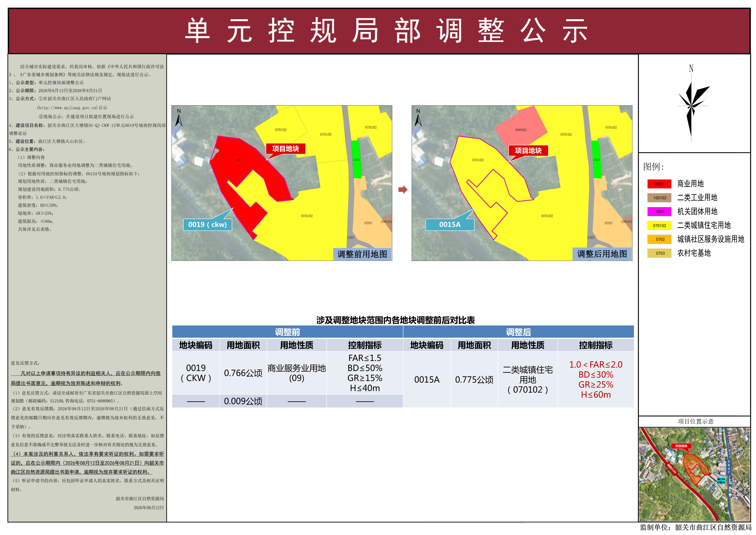Click the 0.009公顷 area cell
The image size is (756, 535).
point(243,401)
